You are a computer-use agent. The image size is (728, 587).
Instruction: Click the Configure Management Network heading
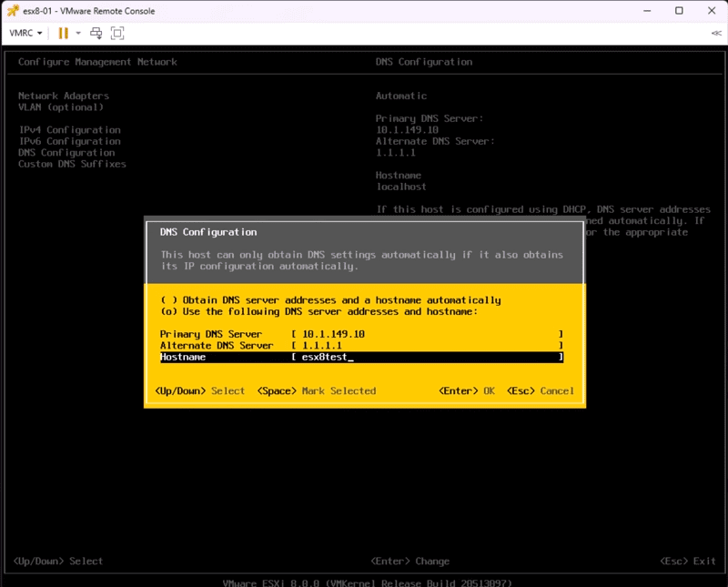click(97, 62)
